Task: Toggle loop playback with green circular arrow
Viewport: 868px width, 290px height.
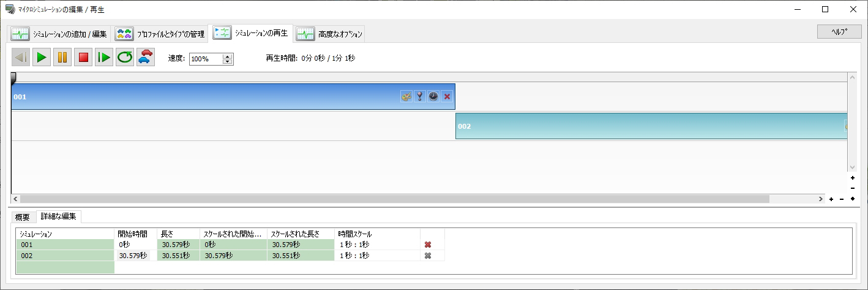Action: [125, 58]
